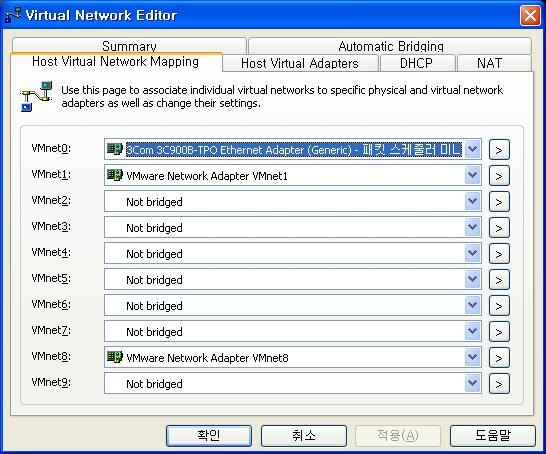Image resolution: width=546 pixels, height=454 pixels.
Task: Expand the VMnet4 bridging dropdown
Action: point(473,253)
